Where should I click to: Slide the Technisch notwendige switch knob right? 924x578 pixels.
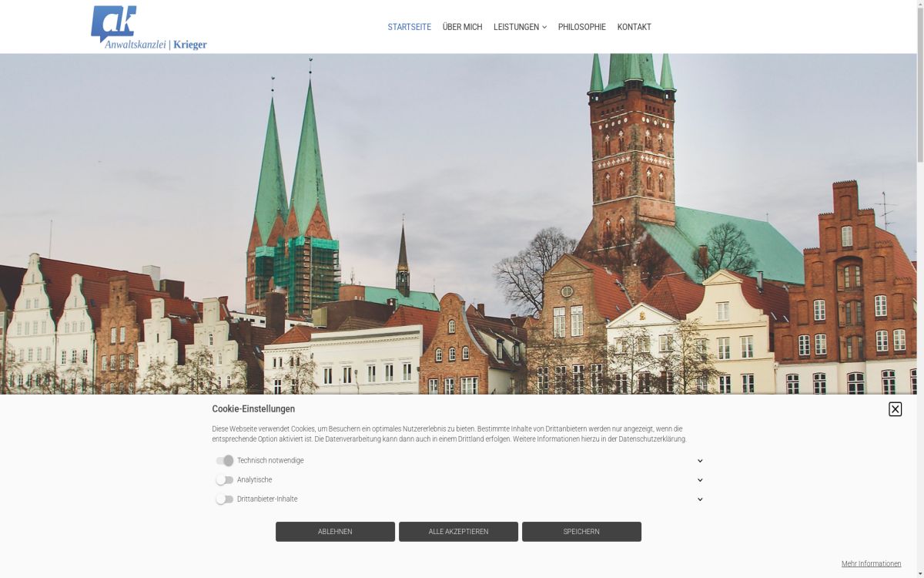229,460
